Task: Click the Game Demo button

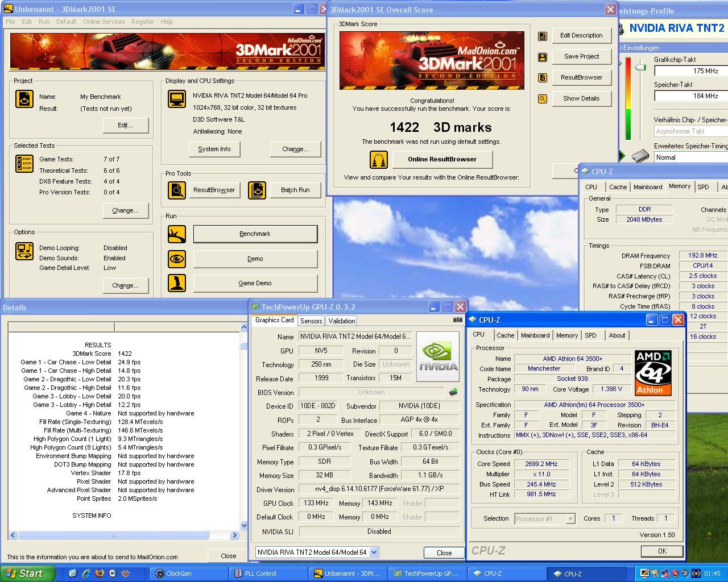Action: click(255, 283)
